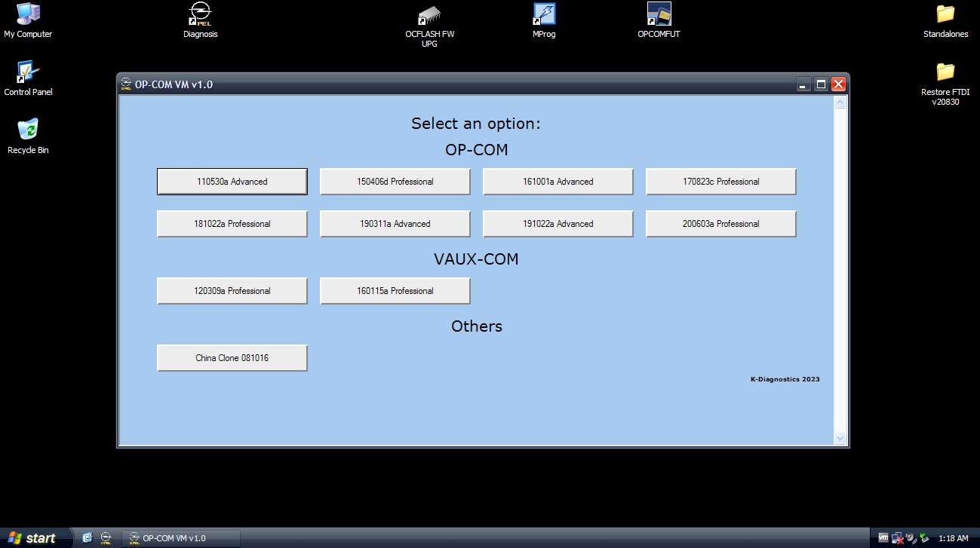The image size is (980, 548).
Task: Choose 150406d Professional version
Action: [x=395, y=182]
